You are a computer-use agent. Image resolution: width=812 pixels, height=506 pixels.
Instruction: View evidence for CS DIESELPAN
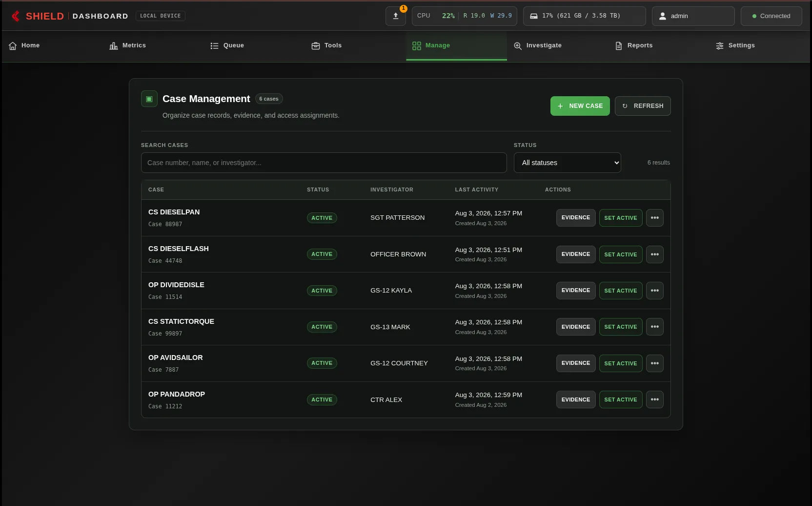pos(576,218)
